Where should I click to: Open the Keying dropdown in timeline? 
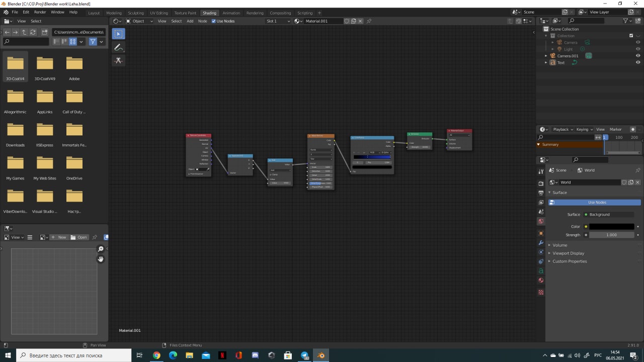(x=585, y=129)
